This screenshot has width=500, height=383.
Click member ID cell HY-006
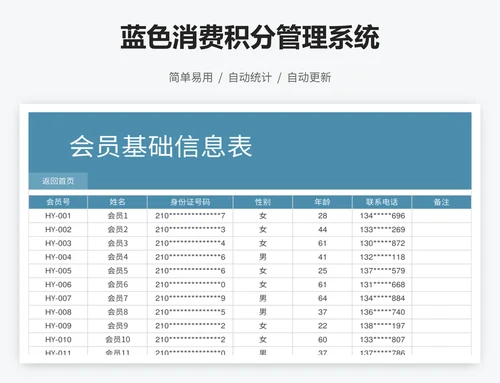[58, 285]
